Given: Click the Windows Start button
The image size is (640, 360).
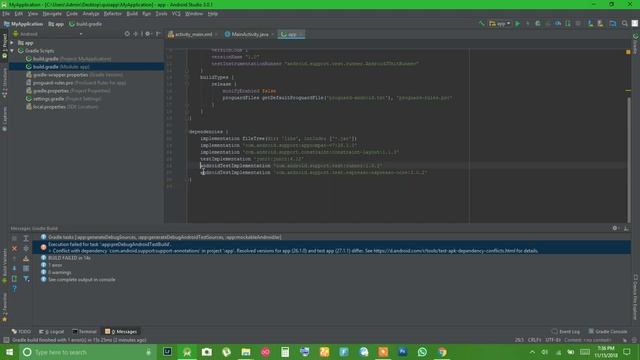Looking at the screenshot, I should point(9,352).
